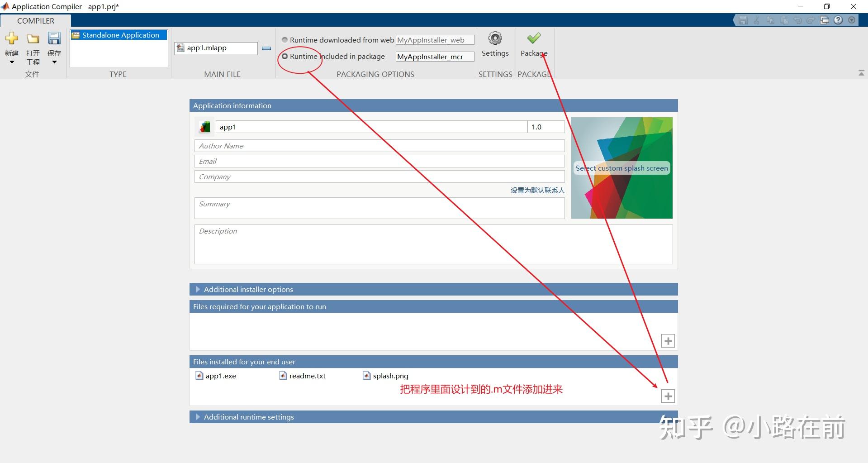Click the quick-access Paste icon
The width and height of the screenshot is (868, 463).
[784, 20]
